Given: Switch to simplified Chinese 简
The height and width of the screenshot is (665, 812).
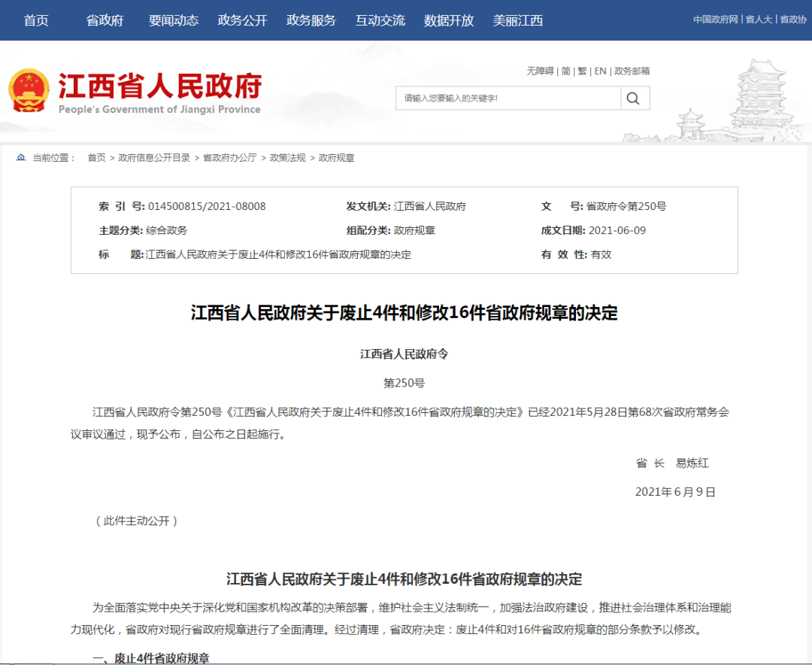Looking at the screenshot, I should 566,71.
